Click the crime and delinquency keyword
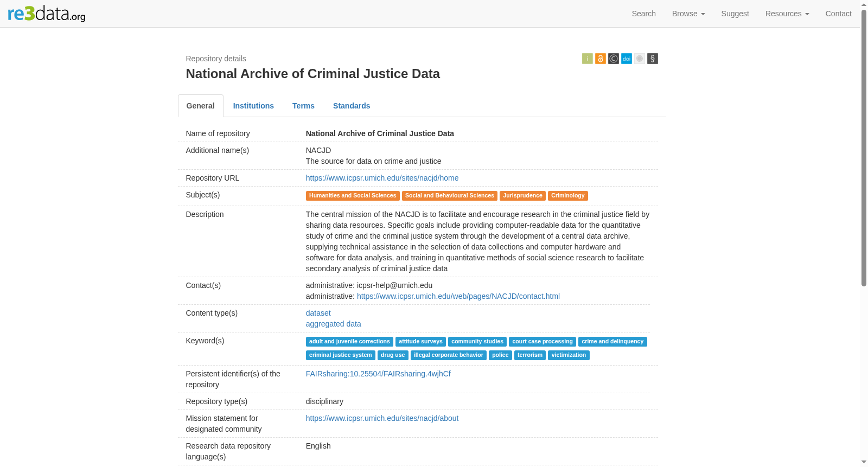 [612, 342]
